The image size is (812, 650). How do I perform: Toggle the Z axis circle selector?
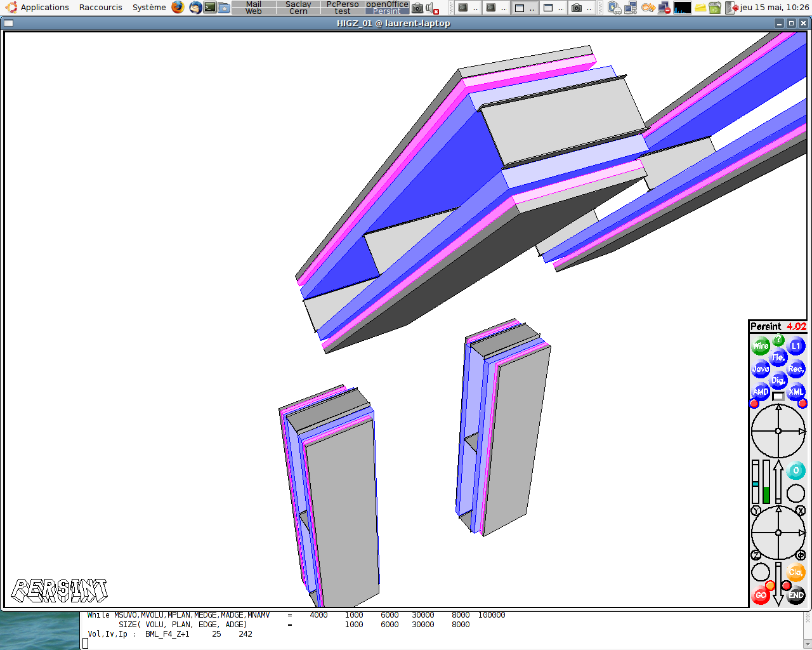point(756,555)
